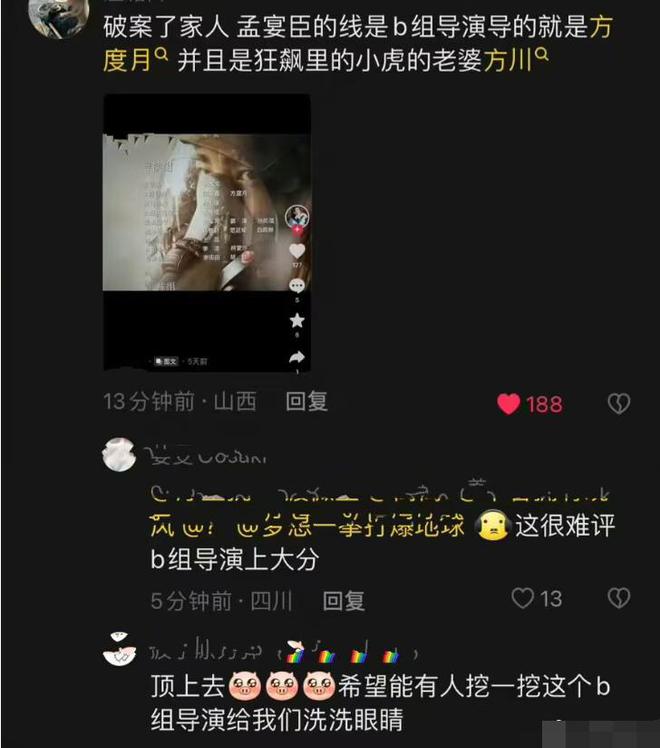Reply to the 5分钟前 四川 comment
This screenshot has height=748, width=660.
344,601
